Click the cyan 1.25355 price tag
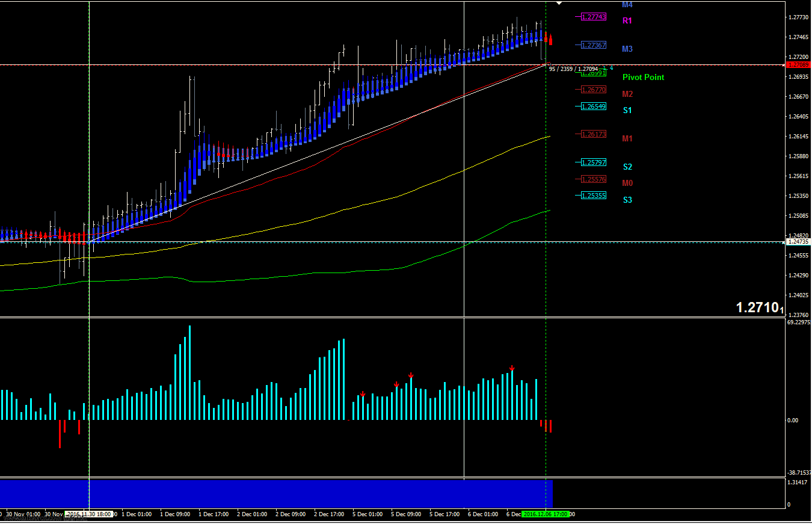 593,196
